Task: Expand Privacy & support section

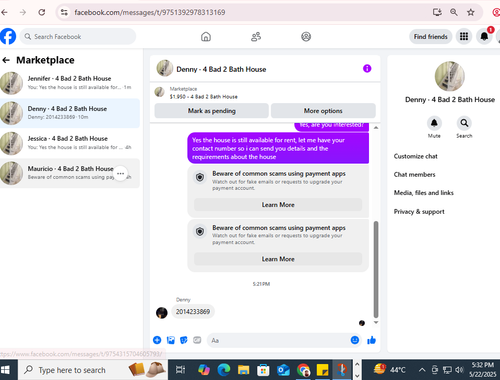Action: 419,212
